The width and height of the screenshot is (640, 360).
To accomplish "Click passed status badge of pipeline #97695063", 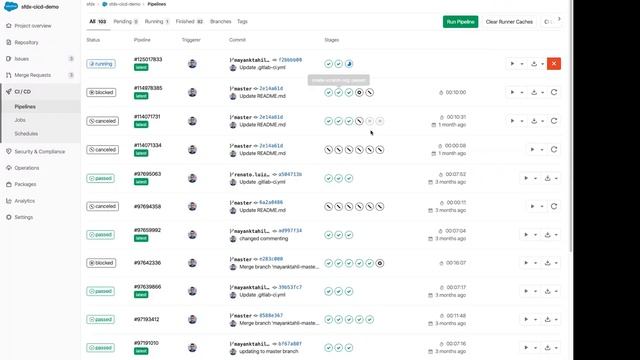I will pyautogui.click(x=100, y=178).
